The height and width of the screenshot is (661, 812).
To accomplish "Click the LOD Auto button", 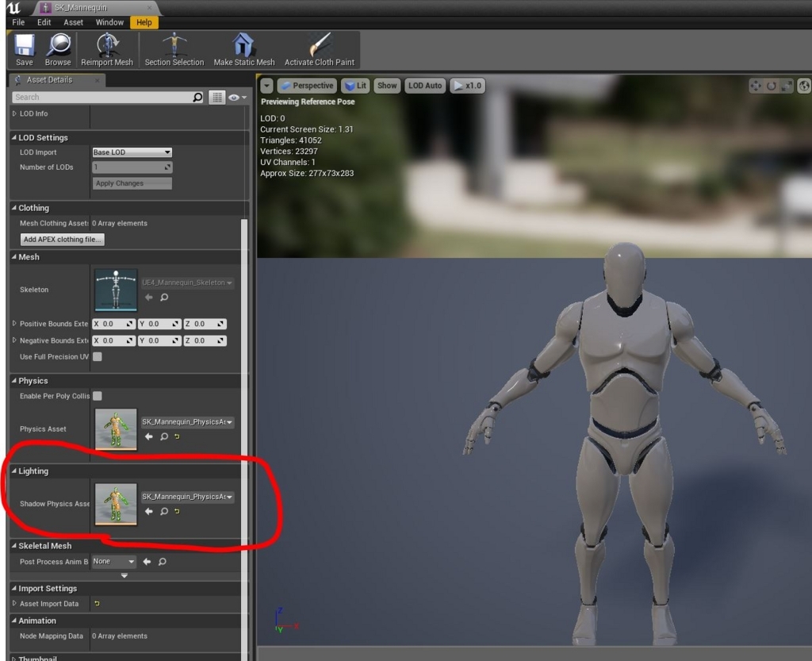I will click(425, 86).
